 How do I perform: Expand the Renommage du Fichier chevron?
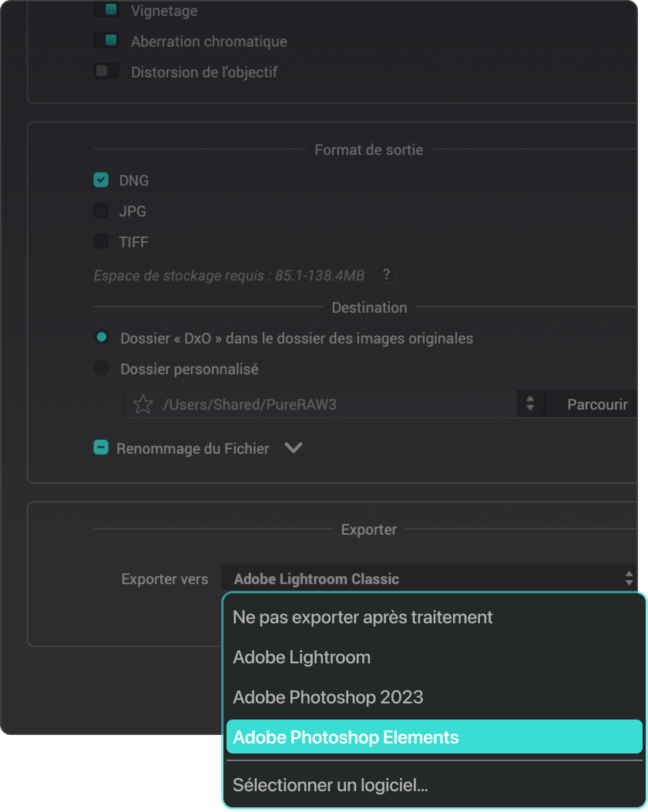click(294, 448)
